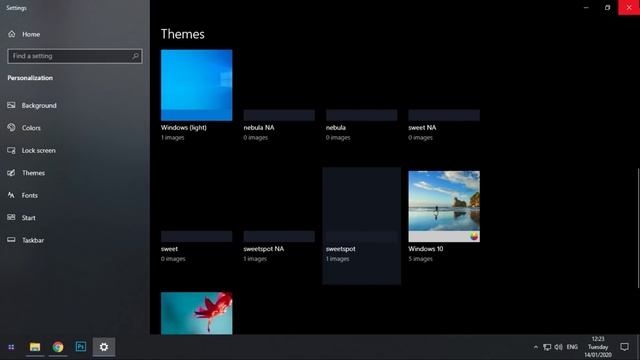Minimize the Settings window
Viewport: 640px width, 360px height.
point(586,7)
